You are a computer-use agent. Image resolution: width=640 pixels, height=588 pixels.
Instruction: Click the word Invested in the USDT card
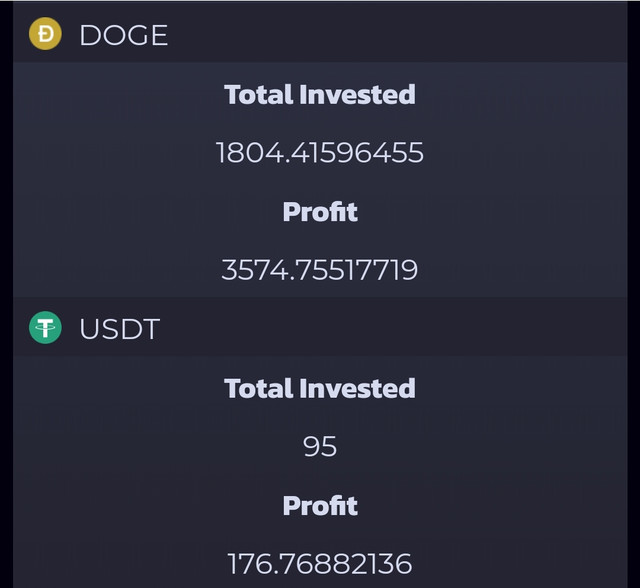[358, 388]
